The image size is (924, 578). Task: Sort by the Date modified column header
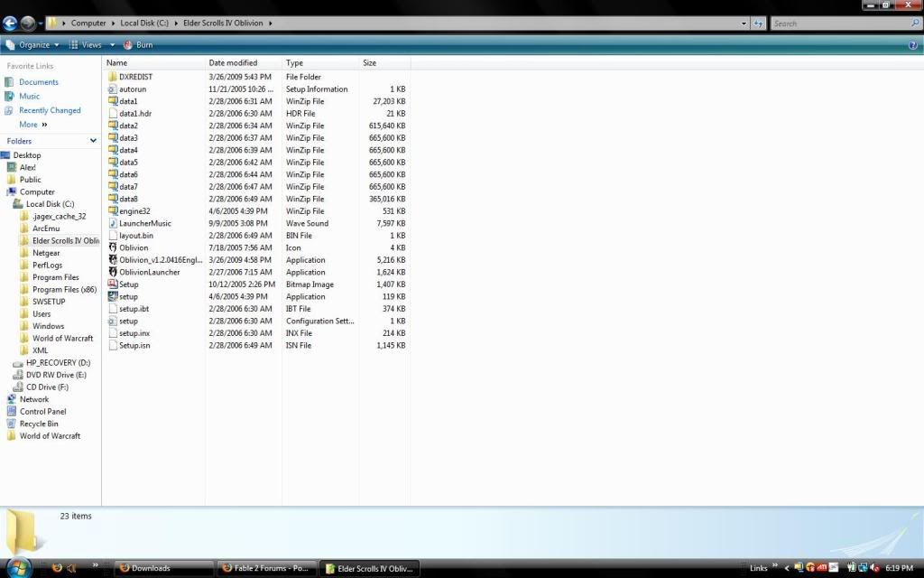[244, 62]
